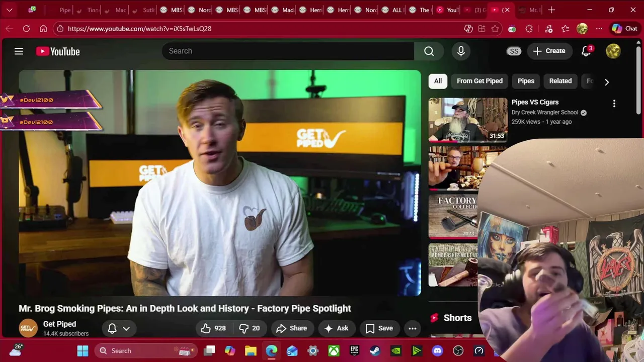
Task: Click the SS button near Create
Action: tap(514, 51)
